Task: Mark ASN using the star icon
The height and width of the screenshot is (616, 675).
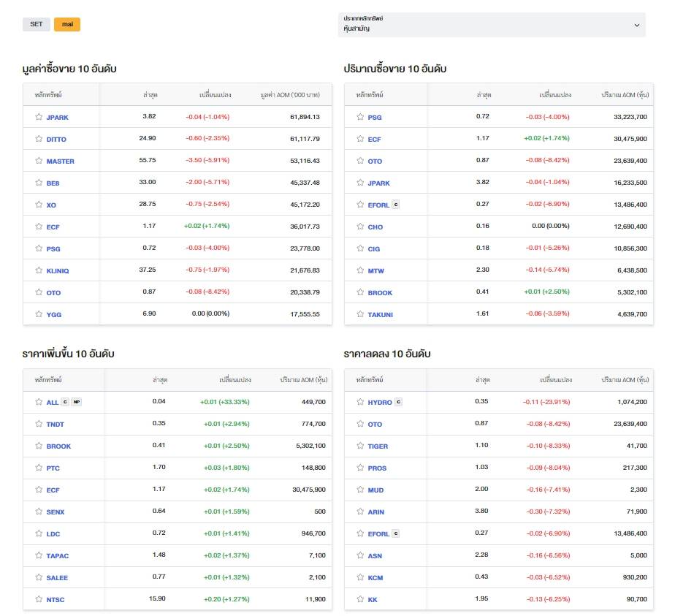Action: click(360, 556)
